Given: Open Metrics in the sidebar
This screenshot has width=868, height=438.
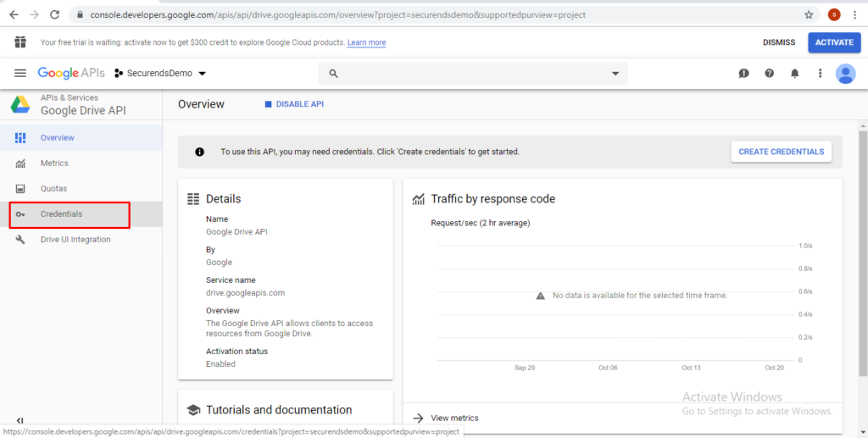Looking at the screenshot, I should coord(81,164).
